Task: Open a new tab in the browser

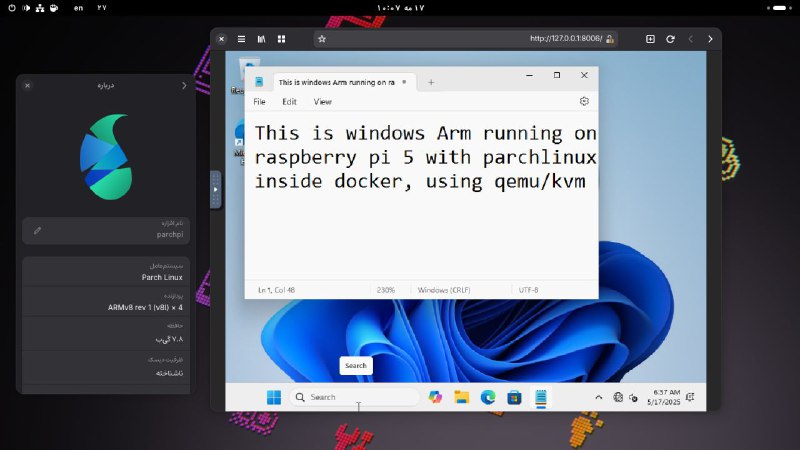Action: pos(650,39)
